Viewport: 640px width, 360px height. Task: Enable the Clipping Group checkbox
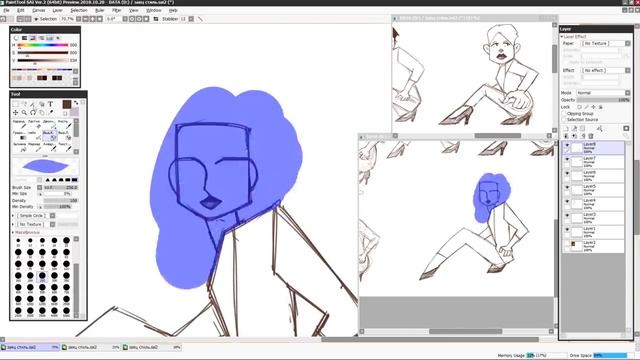[x=564, y=113]
